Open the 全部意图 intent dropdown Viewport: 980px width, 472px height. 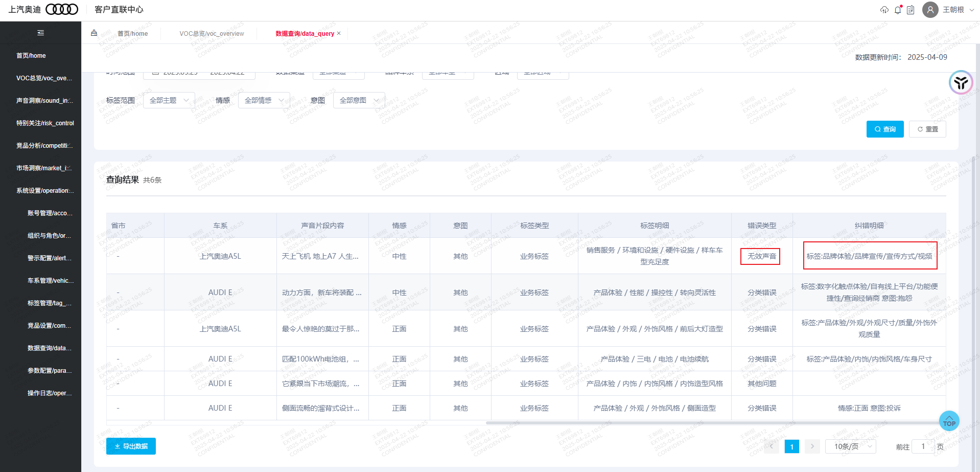click(x=359, y=100)
